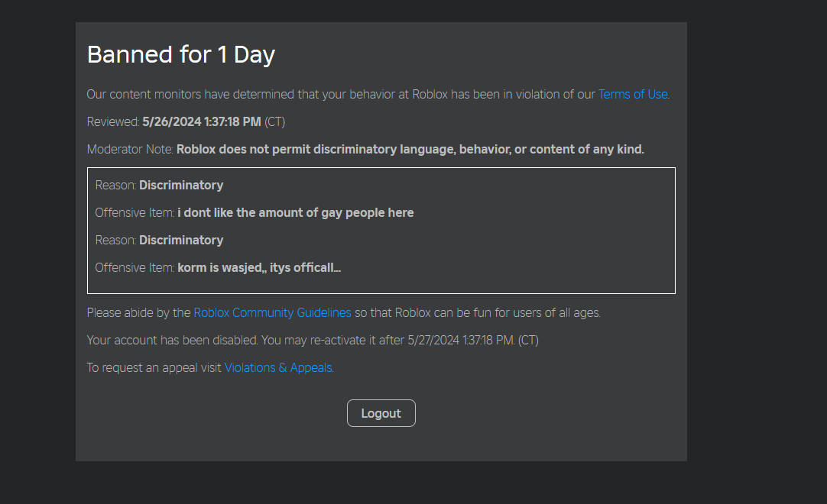Click the second 'Reason: Discriminatory' line
Screen dimensions: 827x504
click(x=159, y=241)
